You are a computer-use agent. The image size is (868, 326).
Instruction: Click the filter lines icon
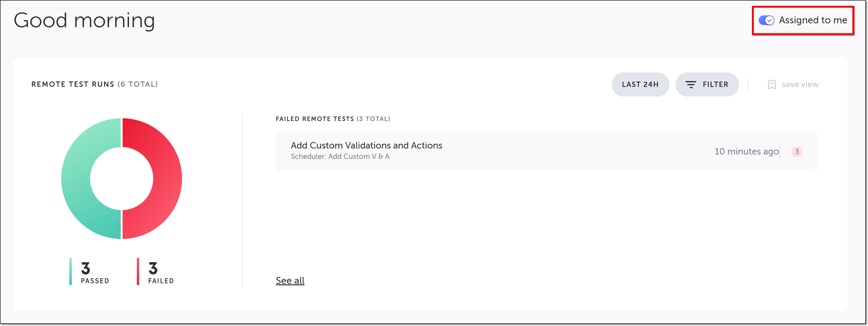pyautogui.click(x=690, y=85)
